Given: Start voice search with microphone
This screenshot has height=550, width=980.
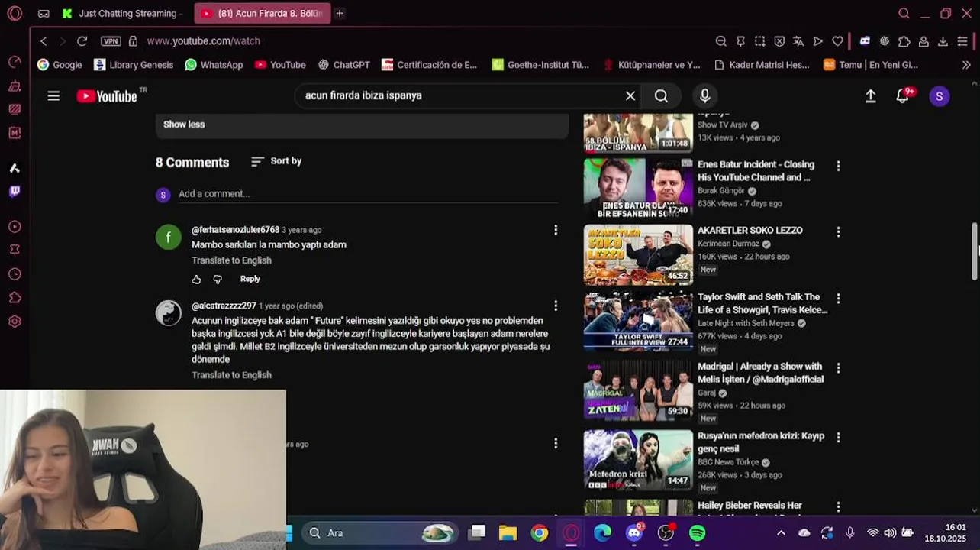Looking at the screenshot, I should (x=705, y=95).
